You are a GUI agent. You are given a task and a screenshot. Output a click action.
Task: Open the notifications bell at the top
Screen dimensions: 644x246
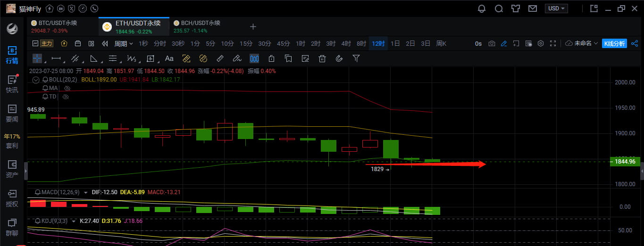tap(482, 8)
